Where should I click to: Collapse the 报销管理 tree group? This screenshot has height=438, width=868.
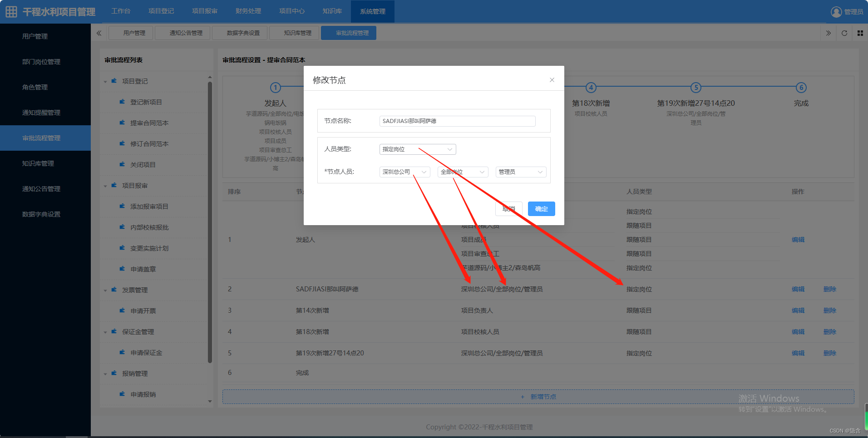(x=105, y=374)
